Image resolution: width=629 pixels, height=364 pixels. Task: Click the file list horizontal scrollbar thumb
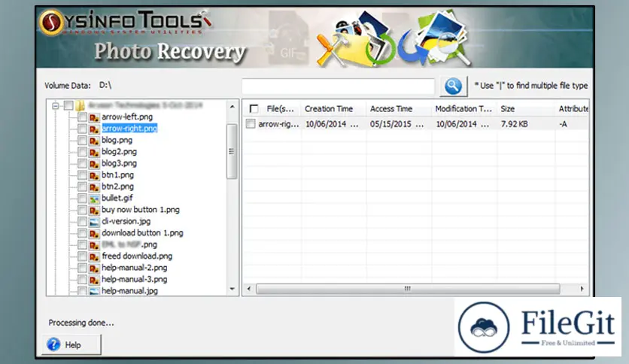pyautogui.click(x=408, y=289)
